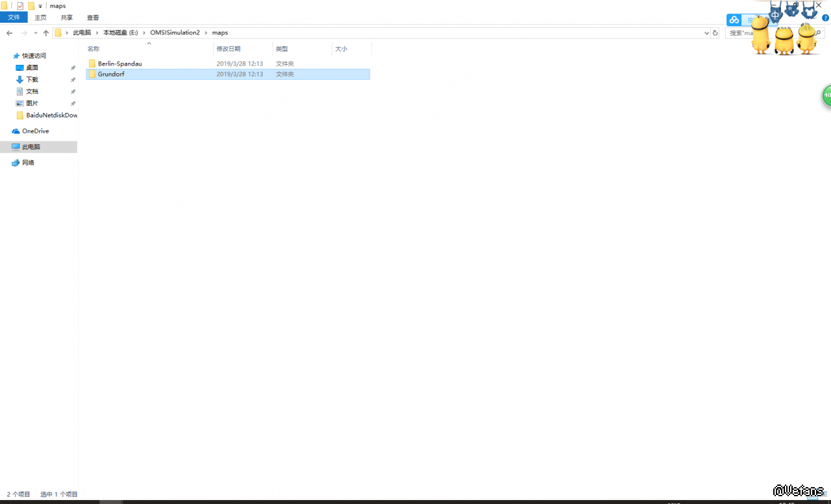Select the Grundorf folder name
This screenshot has height=504, width=831.
tap(111, 74)
